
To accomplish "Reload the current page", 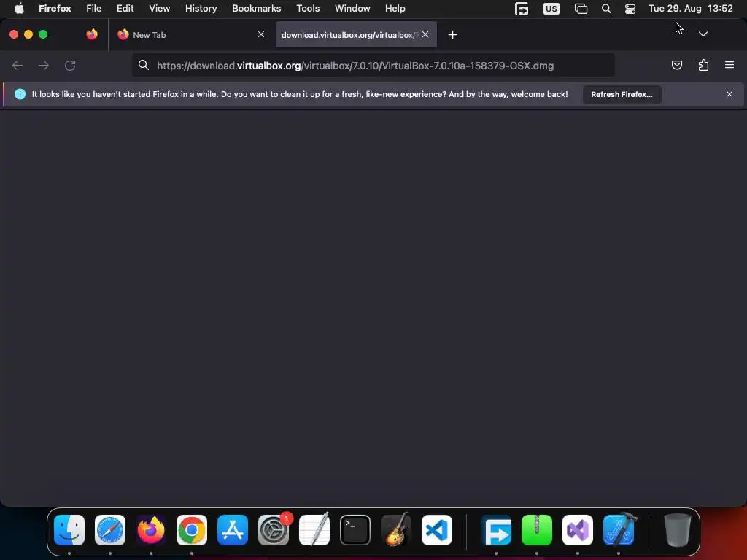I will 70,65.
